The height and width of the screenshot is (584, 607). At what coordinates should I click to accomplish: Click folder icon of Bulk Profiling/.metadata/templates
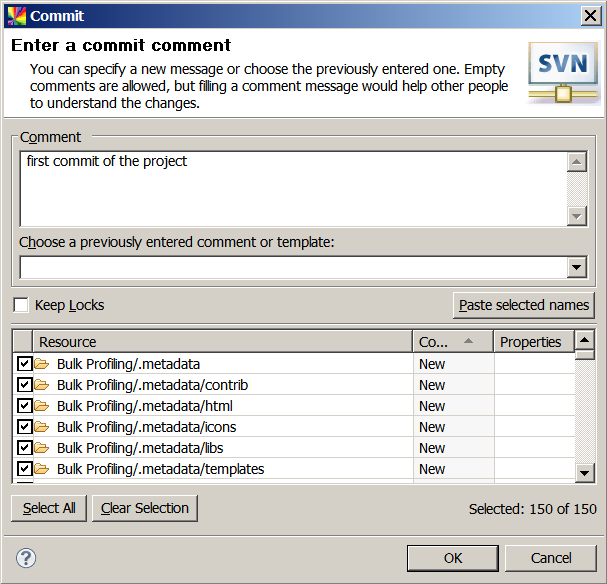tap(42, 469)
